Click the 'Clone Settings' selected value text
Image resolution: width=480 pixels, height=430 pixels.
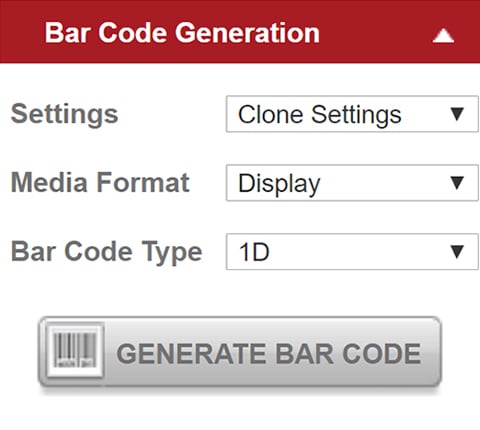pos(320,115)
